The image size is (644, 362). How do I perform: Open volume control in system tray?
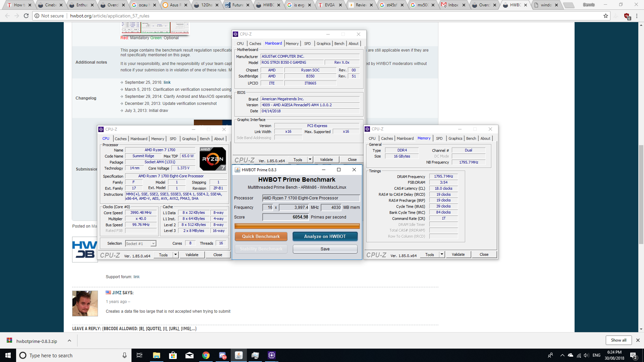(586, 355)
